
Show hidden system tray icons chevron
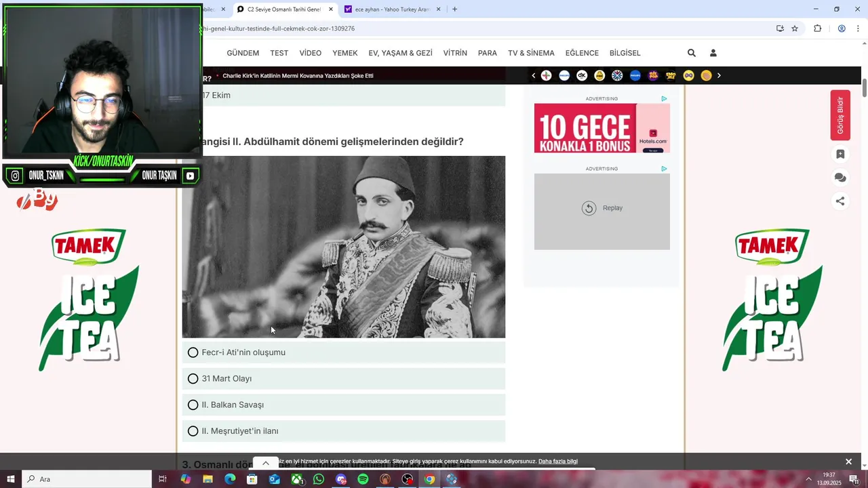tap(808, 479)
